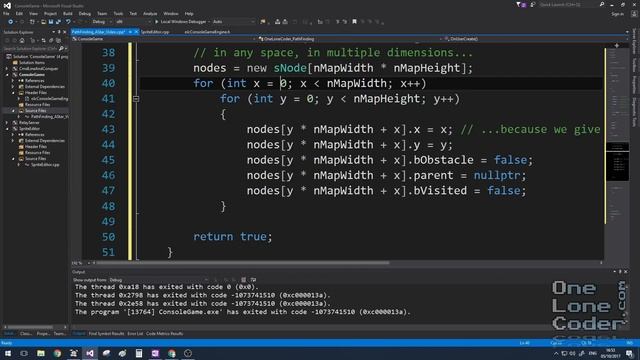Click the Solution Explorer search field

pos(33,49)
